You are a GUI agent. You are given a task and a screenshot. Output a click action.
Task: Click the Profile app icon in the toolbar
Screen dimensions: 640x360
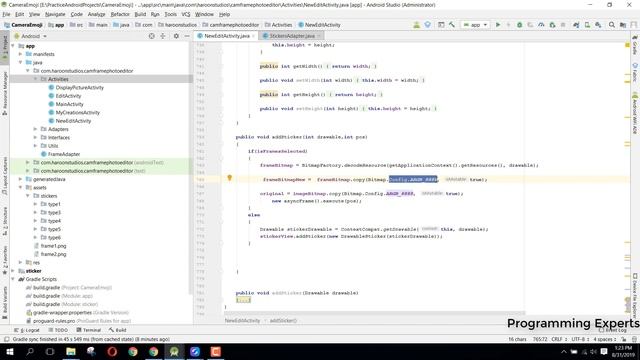pos(541,25)
